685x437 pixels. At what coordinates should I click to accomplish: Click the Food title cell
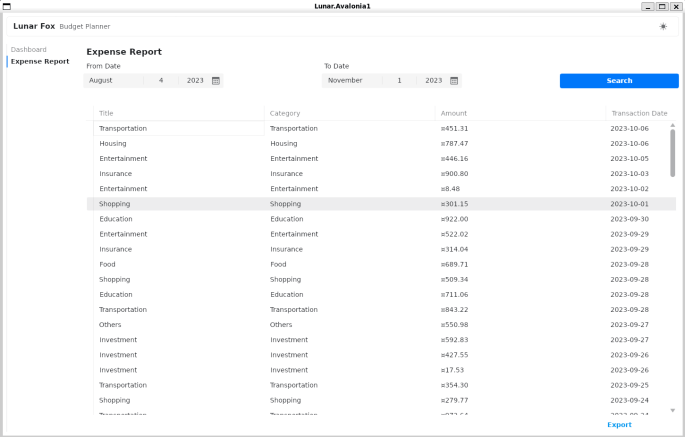click(179, 264)
